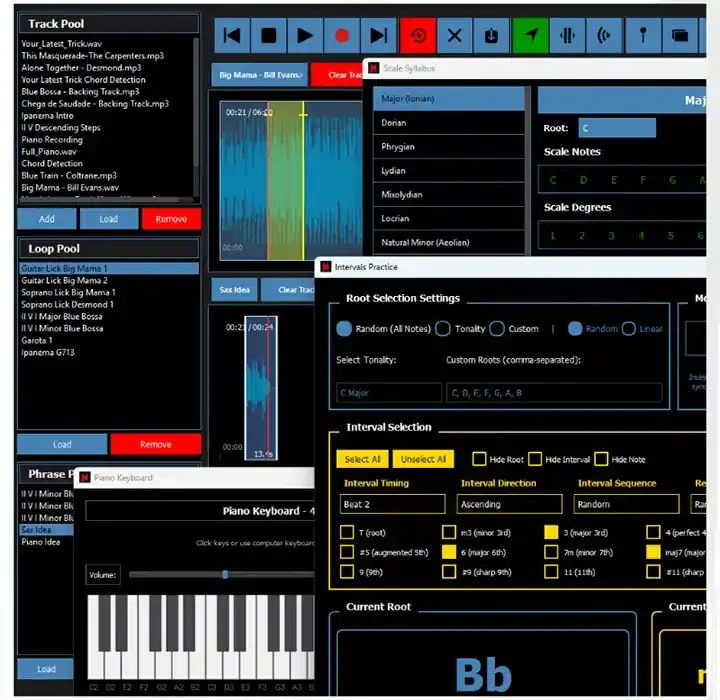Check the 11 (11th) interval checkbox

(551, 572)
